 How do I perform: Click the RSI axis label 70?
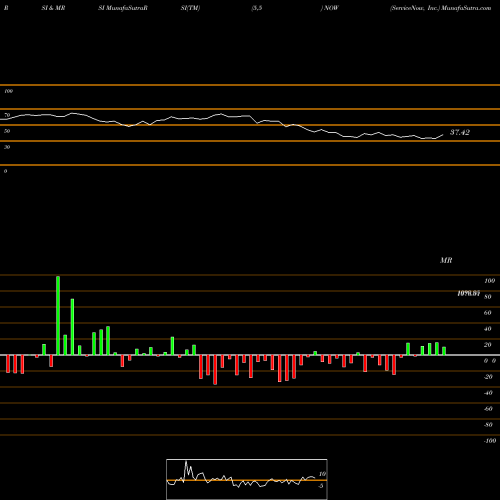pos(7,115)
